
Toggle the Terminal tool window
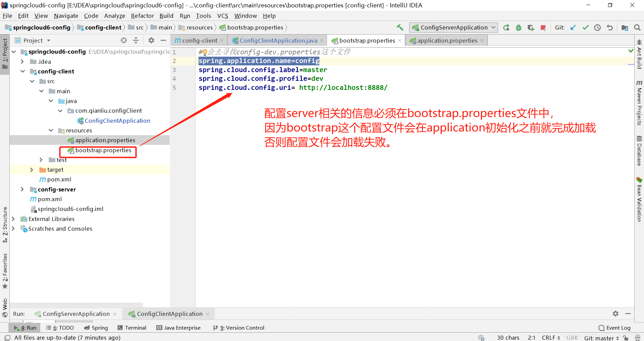[x=132, y=328]
